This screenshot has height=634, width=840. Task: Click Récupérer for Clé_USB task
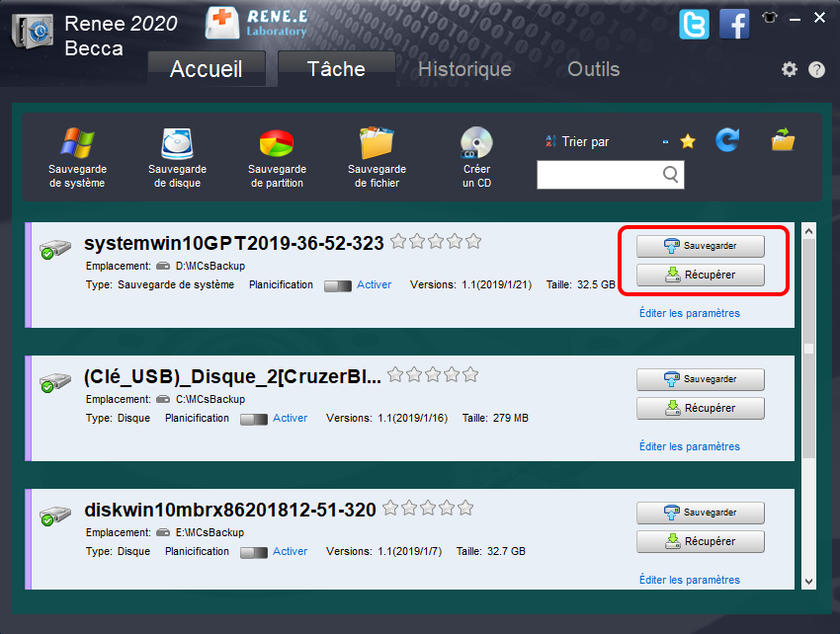[701, 408]
